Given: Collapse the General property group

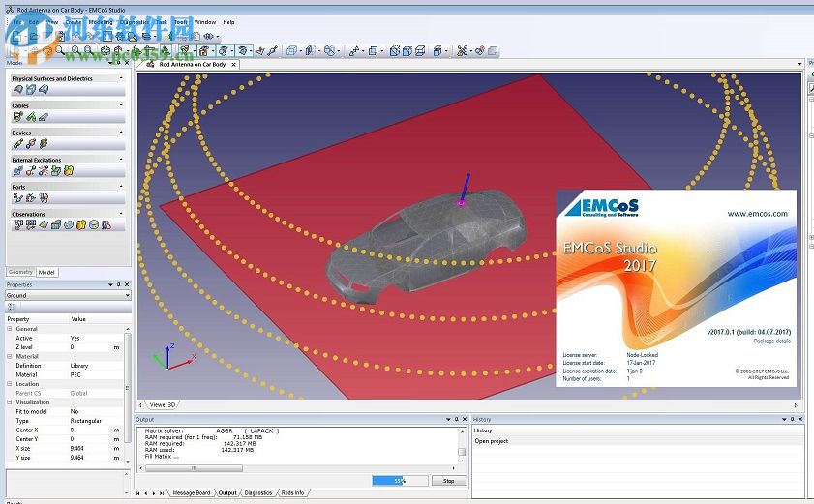Looking at the screenshot, I should (x=10, y=329).
